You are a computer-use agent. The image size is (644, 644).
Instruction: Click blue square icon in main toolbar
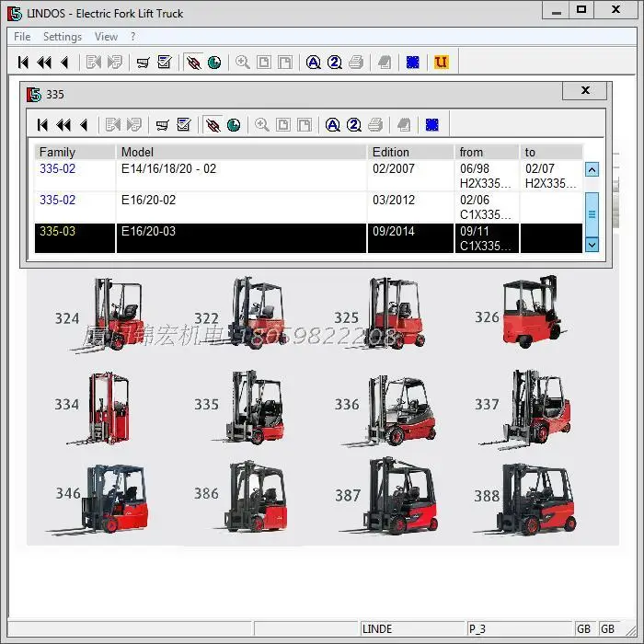tap(412, 63)
